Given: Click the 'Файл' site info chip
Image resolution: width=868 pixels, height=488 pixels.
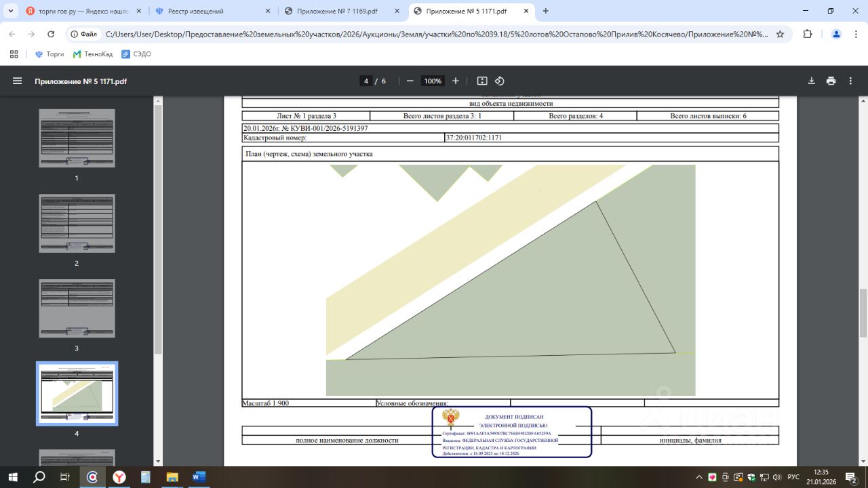Looking at the screenshot, I should tap(85, 34).
